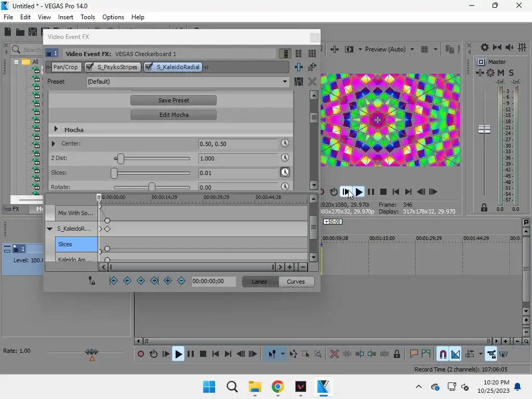Select the Pan/Crop chain item
The height and width of the screenshot is (399, 532).
point(65,67)
